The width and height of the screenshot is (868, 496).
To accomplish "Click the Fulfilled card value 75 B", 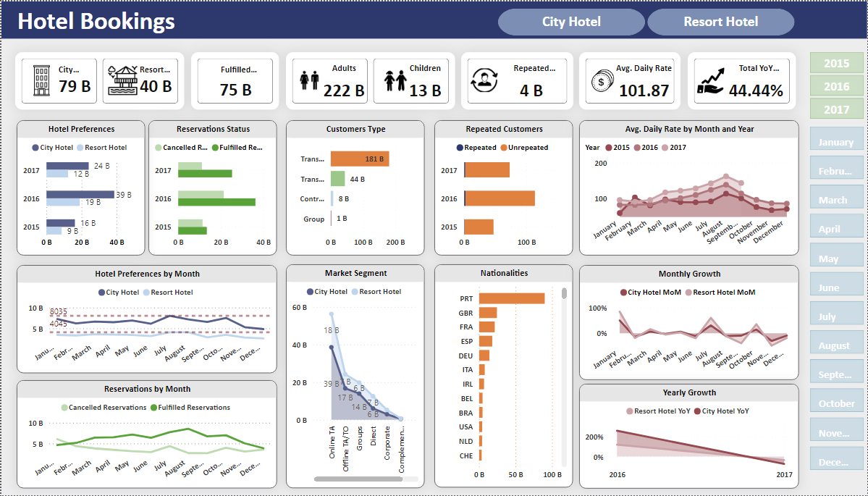I will (236, 90).
